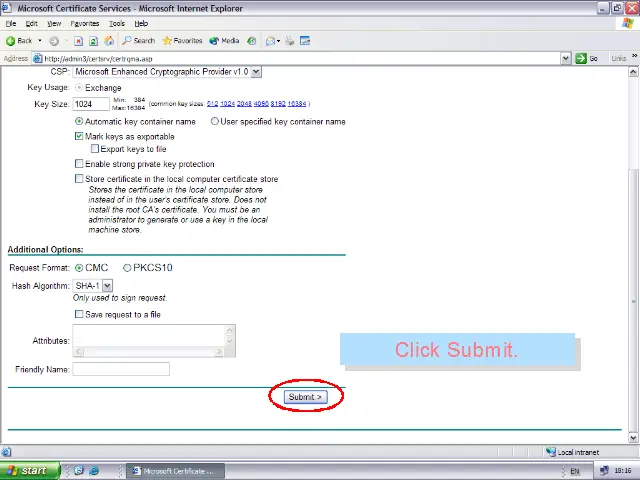Click the Forward navigation arrow
Viewport: 640px width, 480px height.
pos(54,41)
